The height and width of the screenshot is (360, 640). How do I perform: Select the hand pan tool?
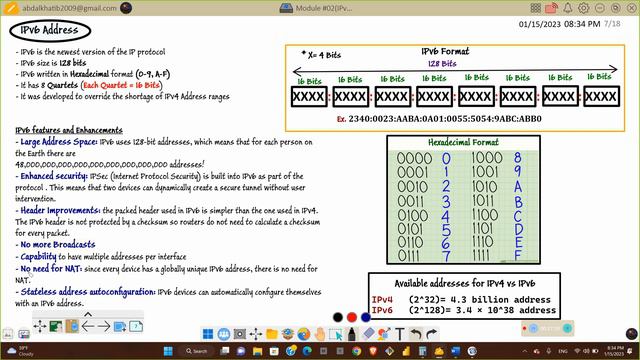pyautogui.click(x=320, y=334)
